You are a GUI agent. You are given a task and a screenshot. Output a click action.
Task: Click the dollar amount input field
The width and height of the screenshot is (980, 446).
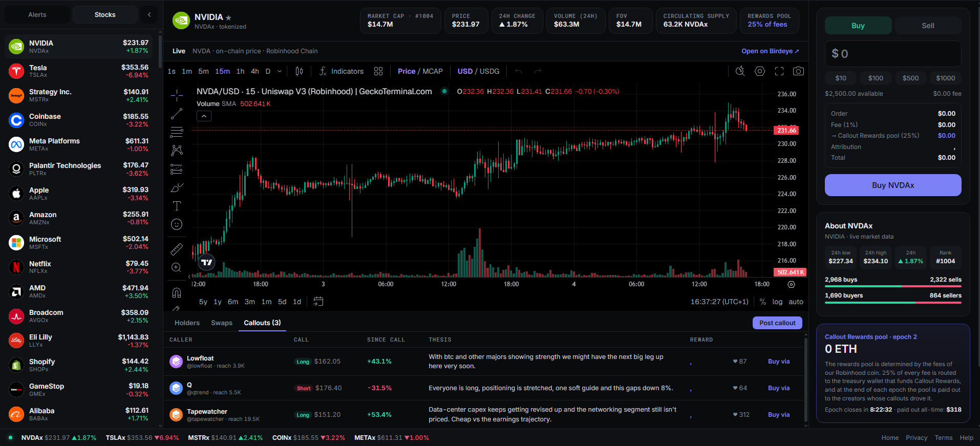click(893, 54)
